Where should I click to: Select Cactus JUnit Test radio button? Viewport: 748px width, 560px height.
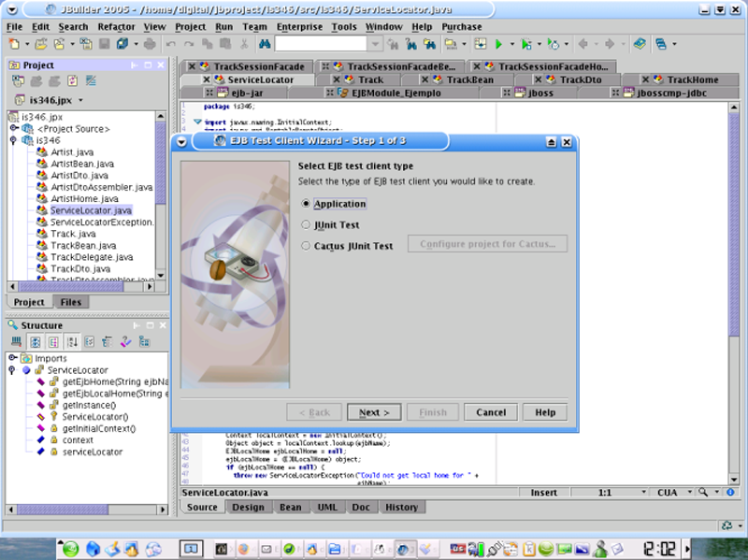click(306, 246)
